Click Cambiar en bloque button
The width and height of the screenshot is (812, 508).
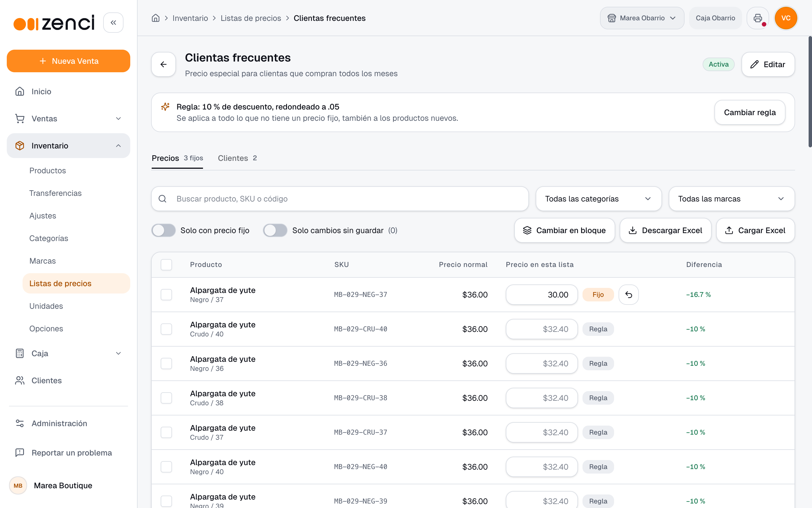tap(564, 231)
